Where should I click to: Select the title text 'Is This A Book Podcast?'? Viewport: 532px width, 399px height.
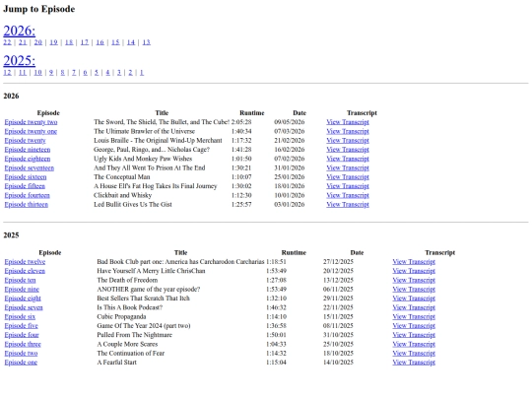[130, 307]
